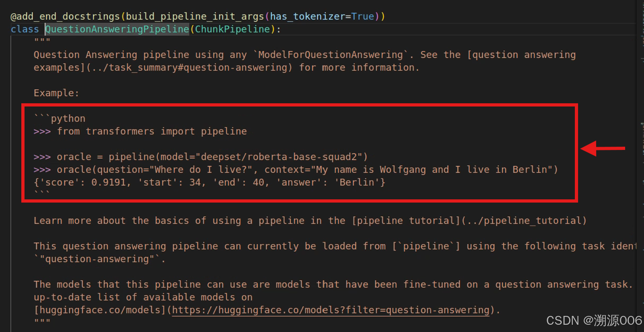
Task: Click the 'up-to-date list of available models on' line
Action: tap(143, 297)
